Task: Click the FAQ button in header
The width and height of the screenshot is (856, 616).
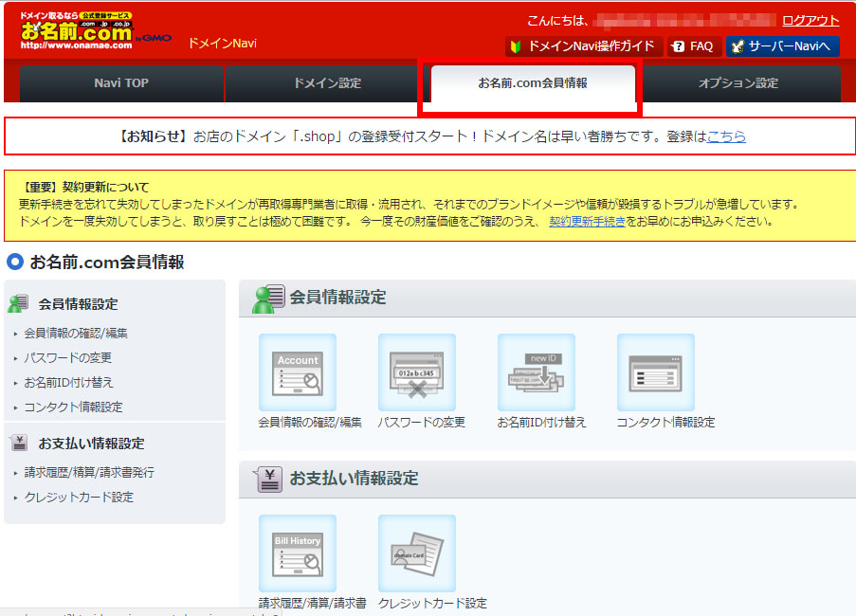Action: 693,45
